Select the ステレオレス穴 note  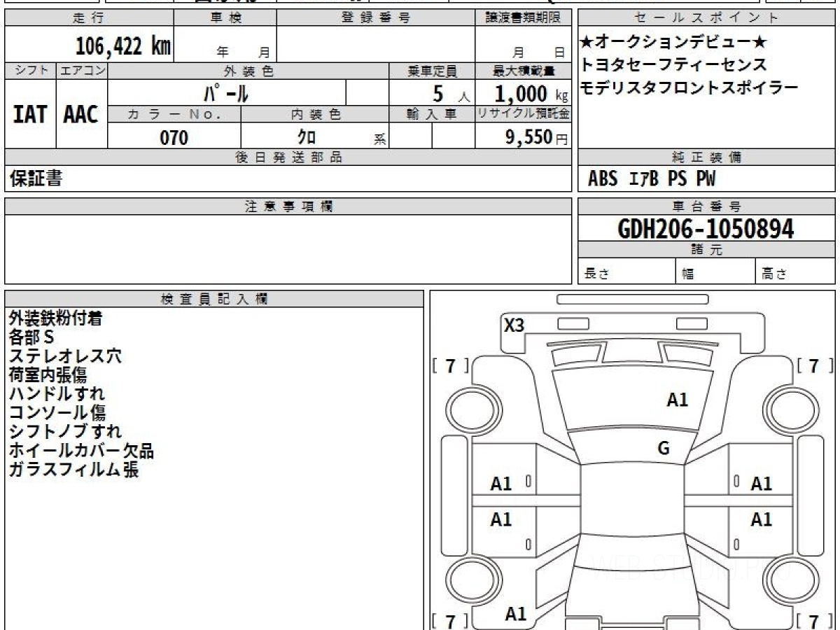pos(65,356)
